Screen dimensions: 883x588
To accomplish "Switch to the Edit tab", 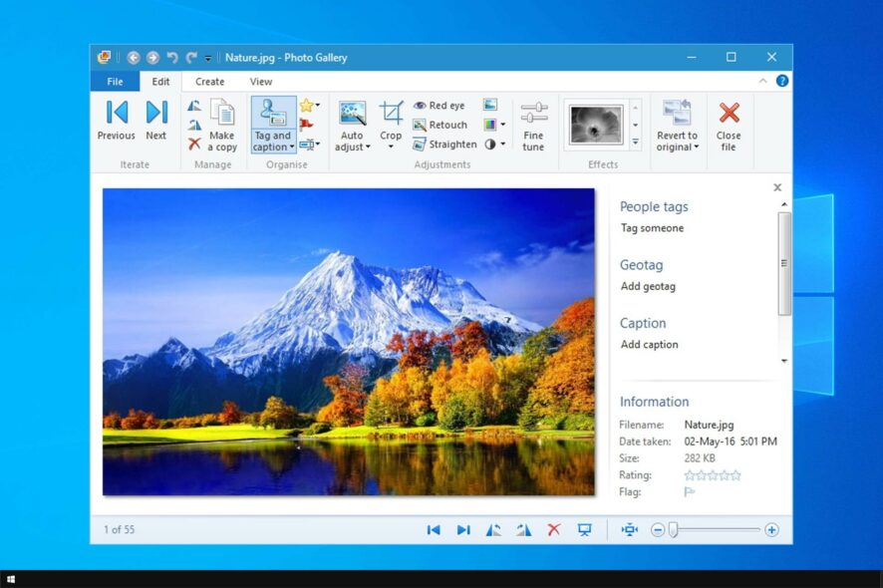I will coord(160,82).
